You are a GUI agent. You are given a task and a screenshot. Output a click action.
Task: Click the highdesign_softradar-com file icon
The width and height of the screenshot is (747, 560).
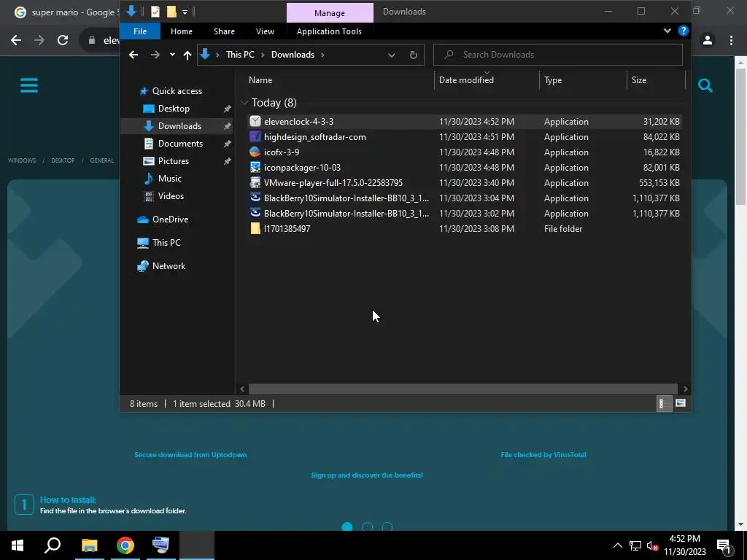255,136
